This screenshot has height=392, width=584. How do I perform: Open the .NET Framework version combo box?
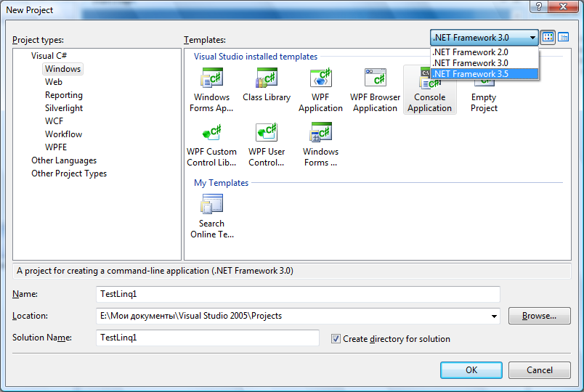[484, 38]
